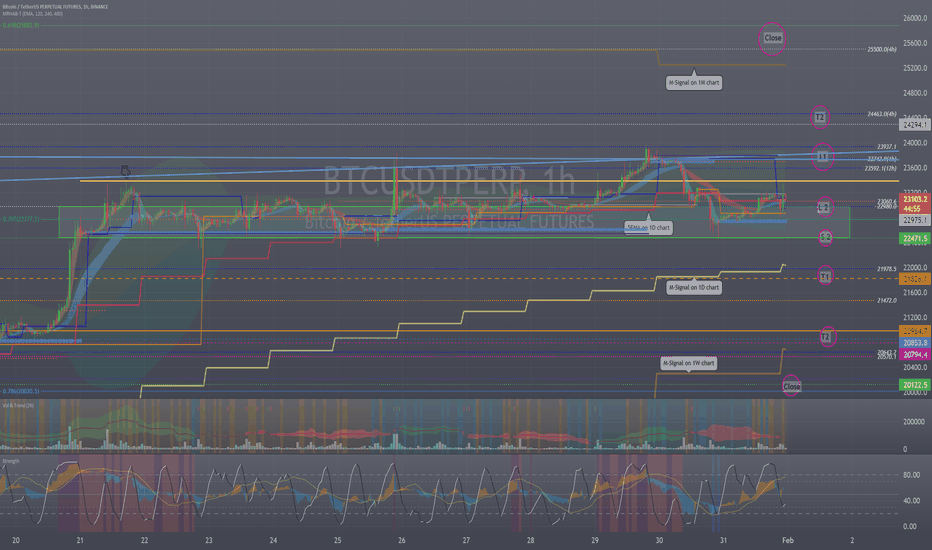Screen dimensions: 932x550
Task: Click the 0.618(25882.9) Fibonacci level label
Action: (x=21, y=26)
